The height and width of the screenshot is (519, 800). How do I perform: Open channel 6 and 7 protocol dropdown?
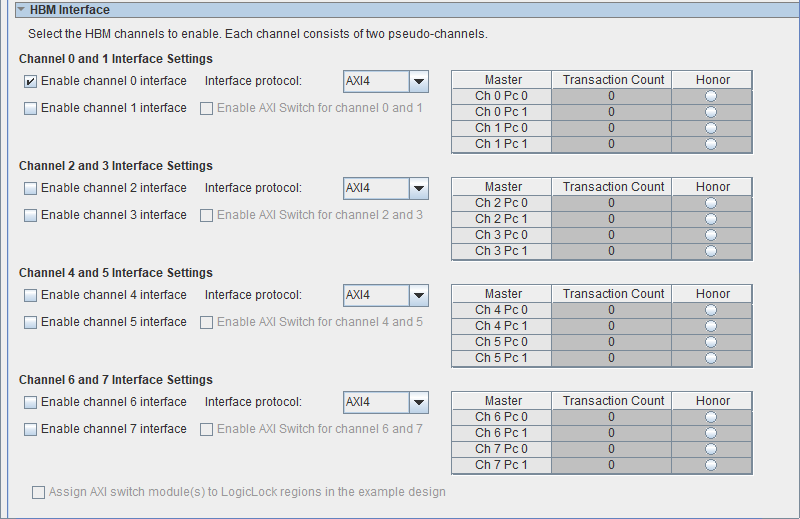[x=419, y=402]
